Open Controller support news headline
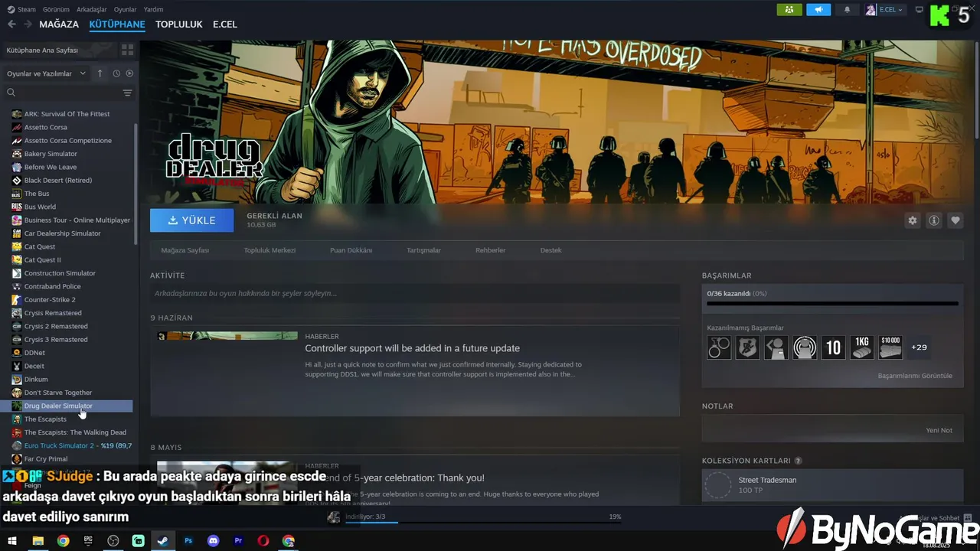The width and height of the screenshot is (980, 551). (412, 348)
